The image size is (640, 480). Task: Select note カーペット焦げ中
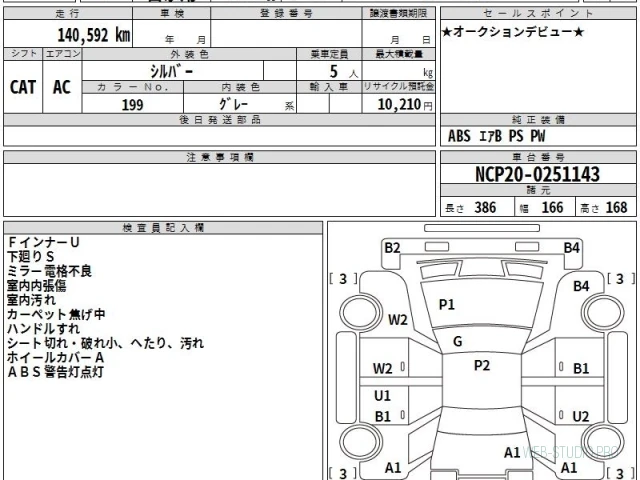point(56,314)
